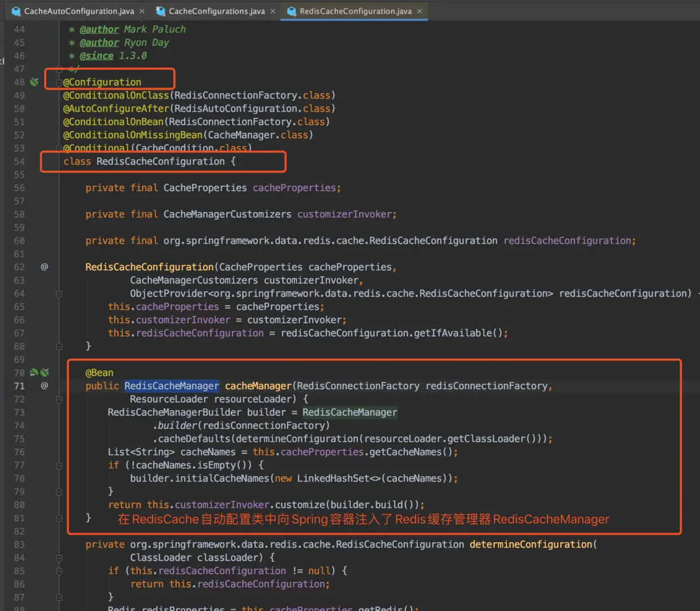Click the @Configuration annotation
The width and height of the screenshot is (700, 611).
[x=102, y=82]
